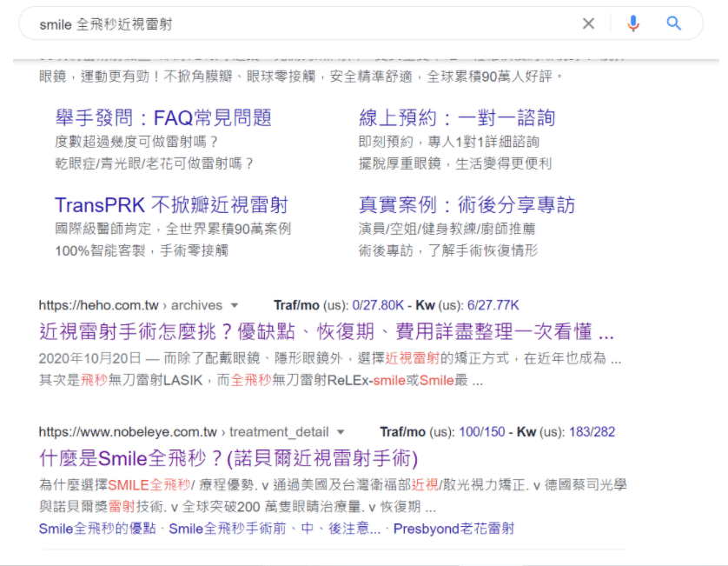
Task: Open the 線上預約：一對一諮詢 sitelink
Action: tap(457, 117)
